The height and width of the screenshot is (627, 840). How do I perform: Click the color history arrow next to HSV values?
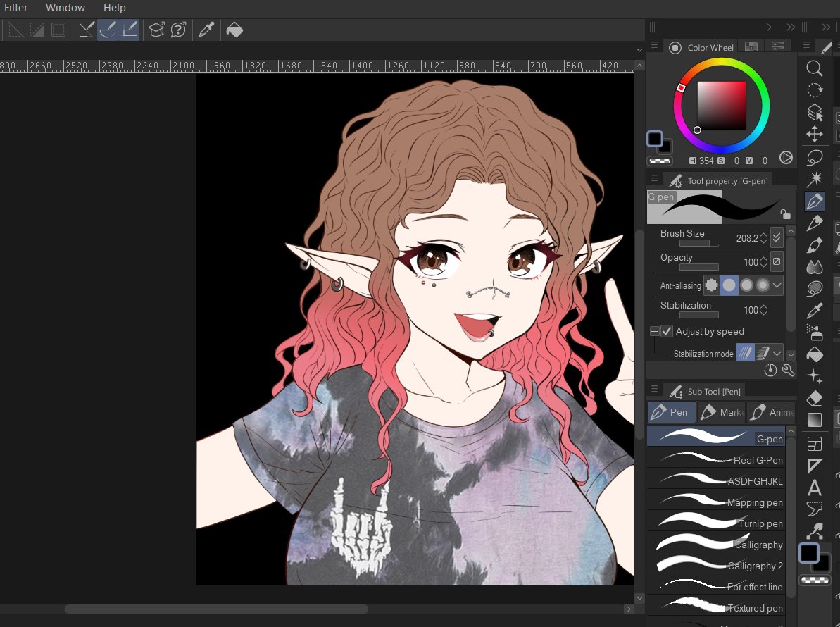coord(786,158)
